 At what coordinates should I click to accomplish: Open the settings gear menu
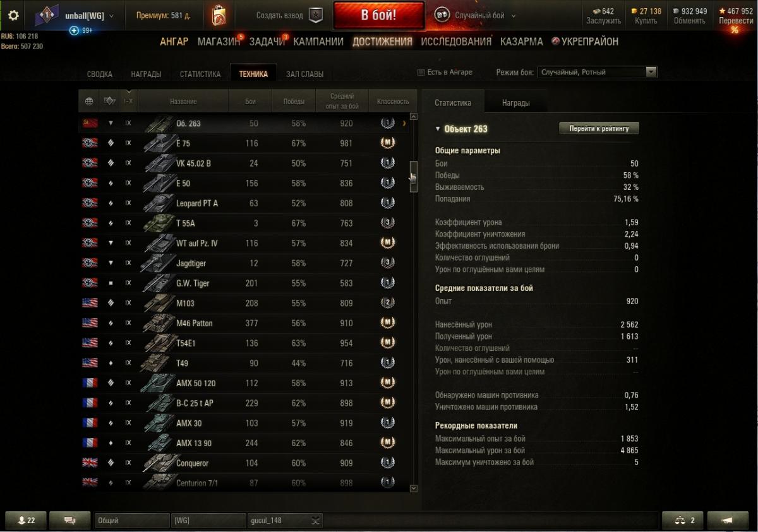(13, 15)
